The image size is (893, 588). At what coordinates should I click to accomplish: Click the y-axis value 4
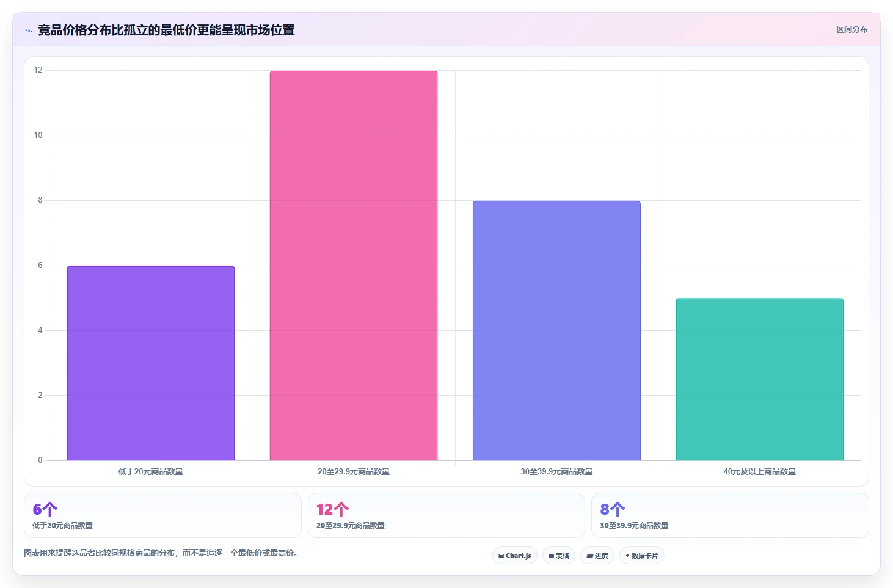(x=40, y=330)
